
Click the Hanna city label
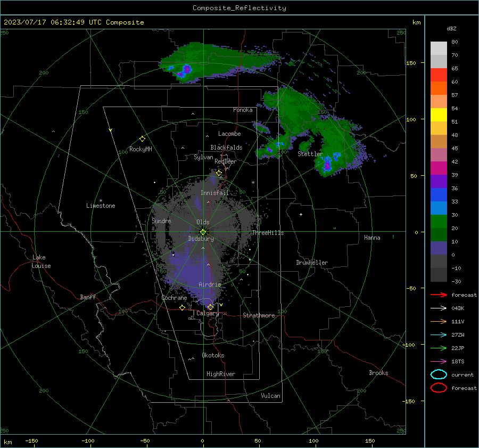pos(372,238)
